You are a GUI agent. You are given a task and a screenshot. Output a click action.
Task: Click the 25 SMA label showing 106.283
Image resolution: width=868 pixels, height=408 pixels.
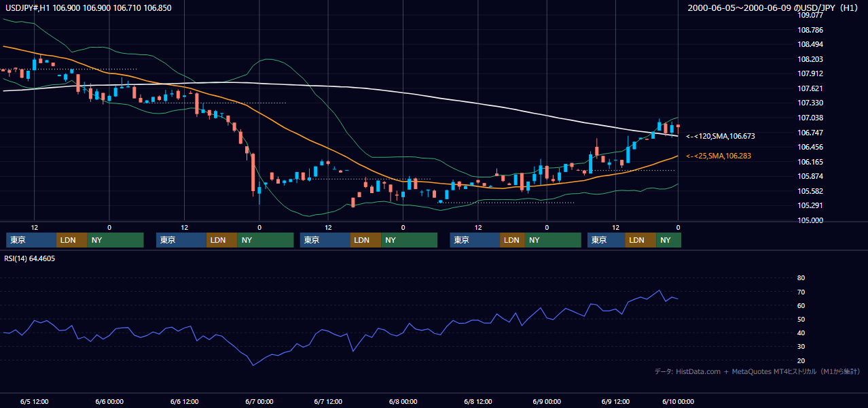(720, 156)
